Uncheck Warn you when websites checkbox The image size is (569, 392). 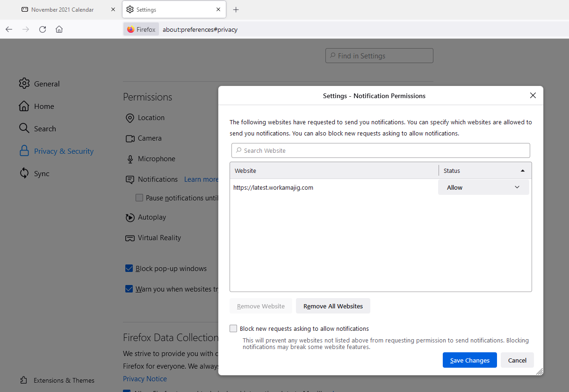click(129, 289)
